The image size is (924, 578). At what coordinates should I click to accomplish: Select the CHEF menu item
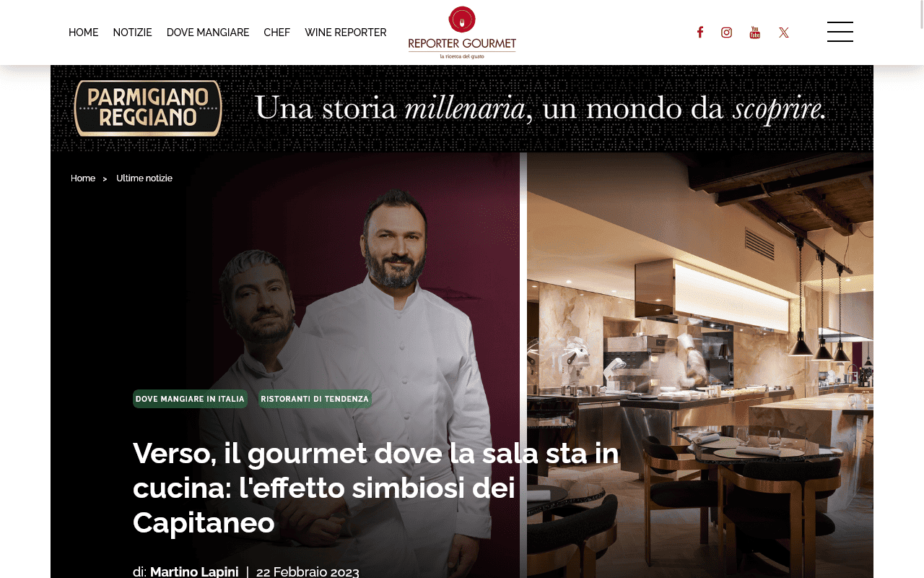click(277, 33)
